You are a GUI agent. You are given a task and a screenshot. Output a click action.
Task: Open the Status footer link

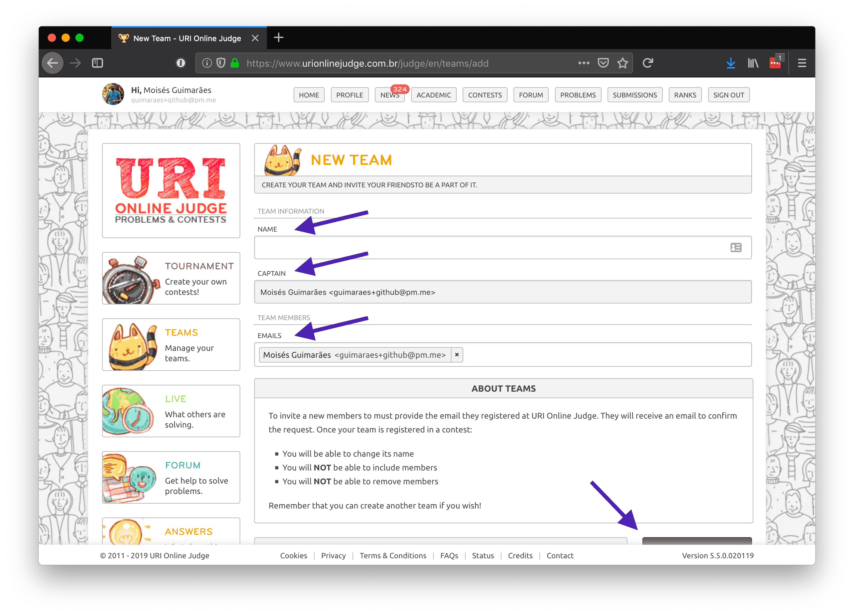[483, 556]
